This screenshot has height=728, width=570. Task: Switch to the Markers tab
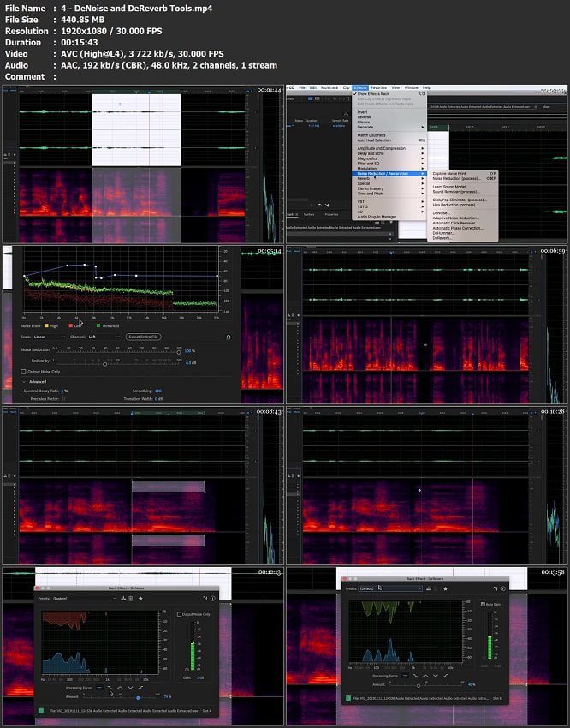click(x=309, y=214)
